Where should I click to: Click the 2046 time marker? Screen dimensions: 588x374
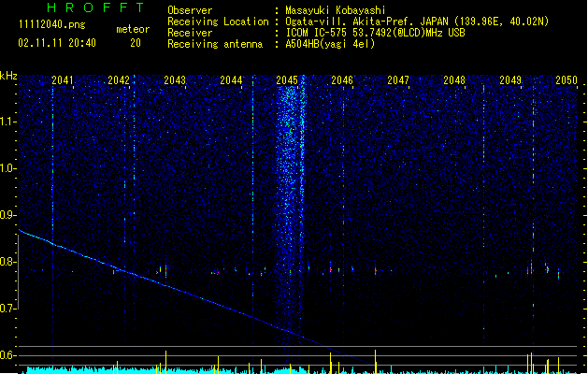pos(342,80)
